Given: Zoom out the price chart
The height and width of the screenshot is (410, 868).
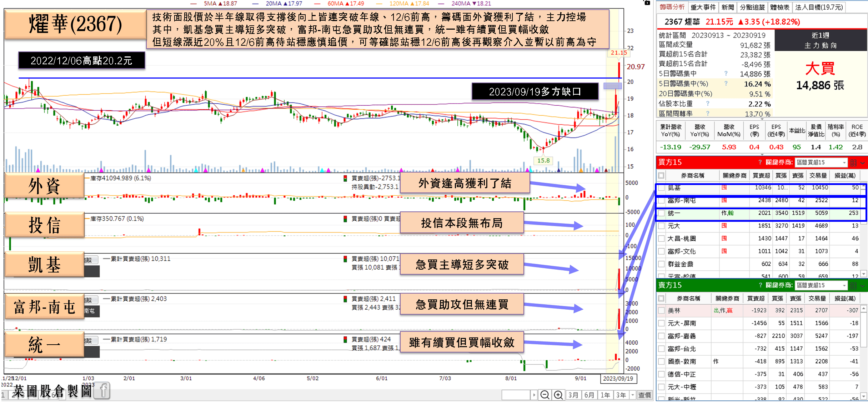Looking at the screenshot, I should click(545, 395).
